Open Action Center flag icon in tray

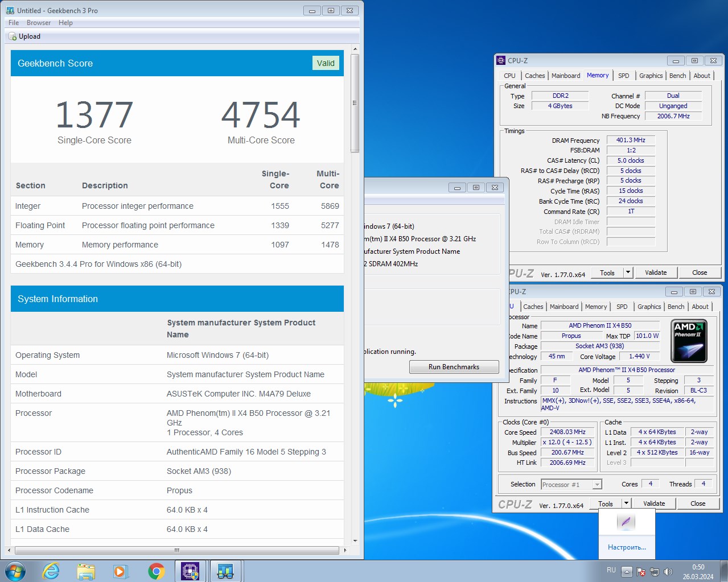coord(641,572)
